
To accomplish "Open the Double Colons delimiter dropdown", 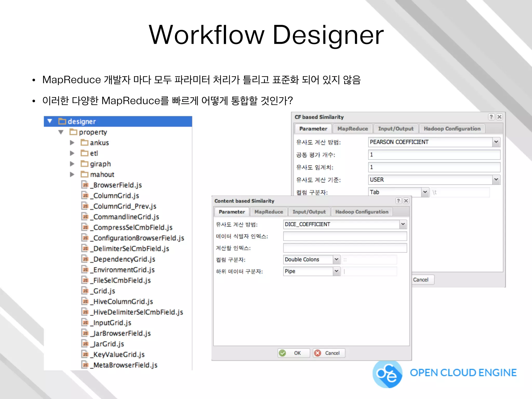I will click(336, 259).
